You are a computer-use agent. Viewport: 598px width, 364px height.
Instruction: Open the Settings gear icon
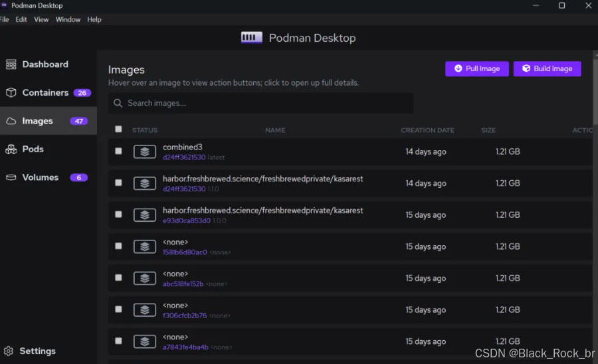(9, 351)
